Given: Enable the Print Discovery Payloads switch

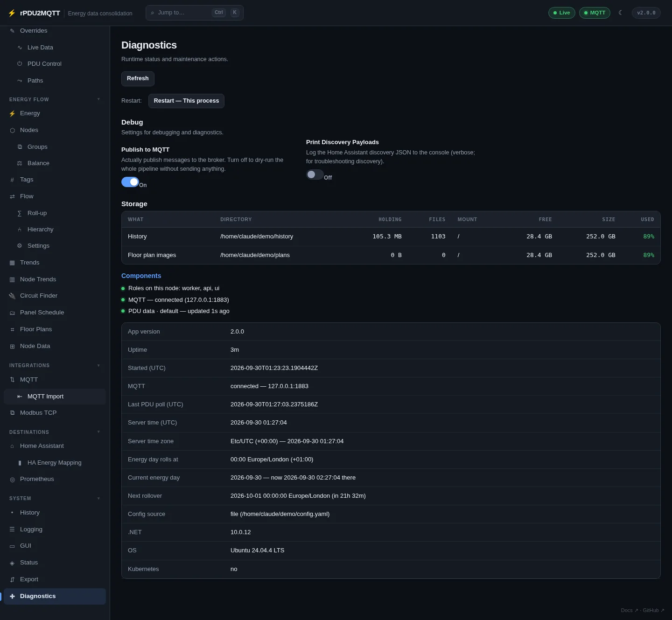Looking at the screenshot, I should coord(315,174).
